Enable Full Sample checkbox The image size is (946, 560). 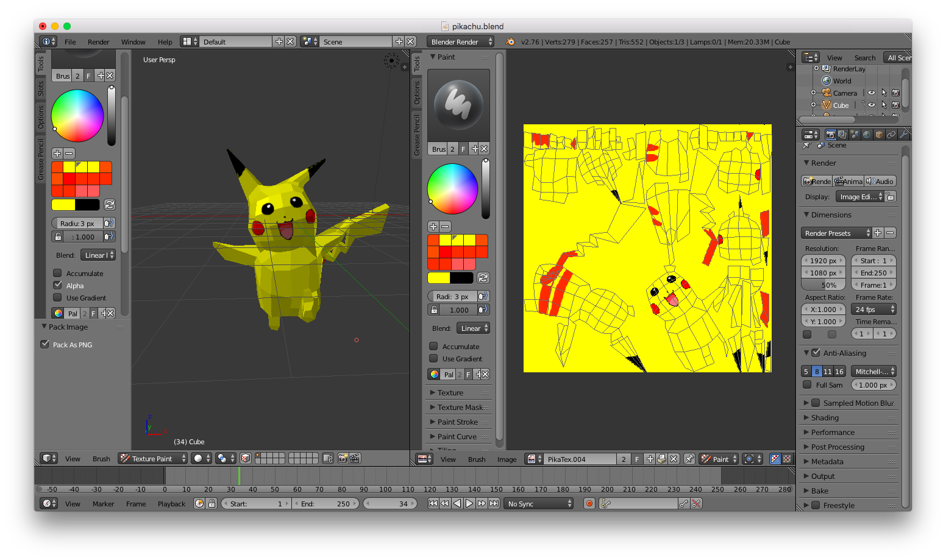click(x=807, y=385)
